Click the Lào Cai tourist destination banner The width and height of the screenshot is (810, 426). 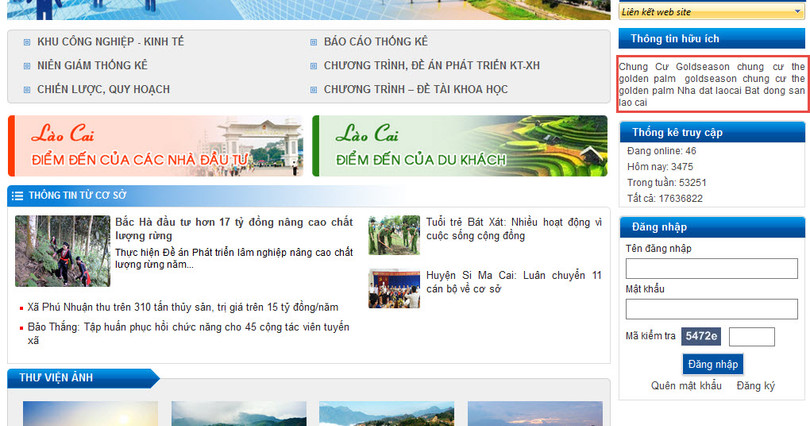pos(460,146)
